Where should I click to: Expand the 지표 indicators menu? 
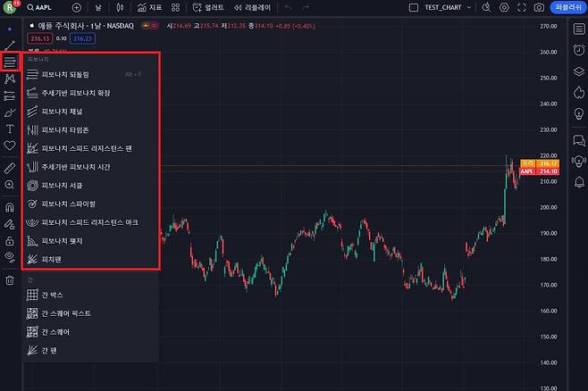click(150, 7)
